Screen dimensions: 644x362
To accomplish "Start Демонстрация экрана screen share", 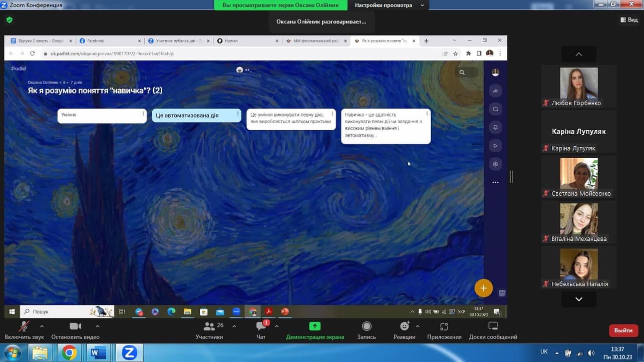I will pyautogui.click(x=315, y=330).
